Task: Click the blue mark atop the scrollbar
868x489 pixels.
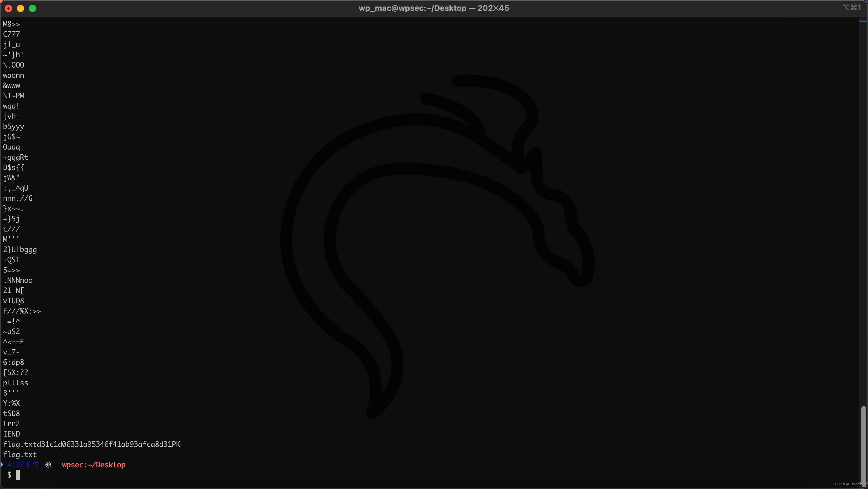Action: [863, 21]
